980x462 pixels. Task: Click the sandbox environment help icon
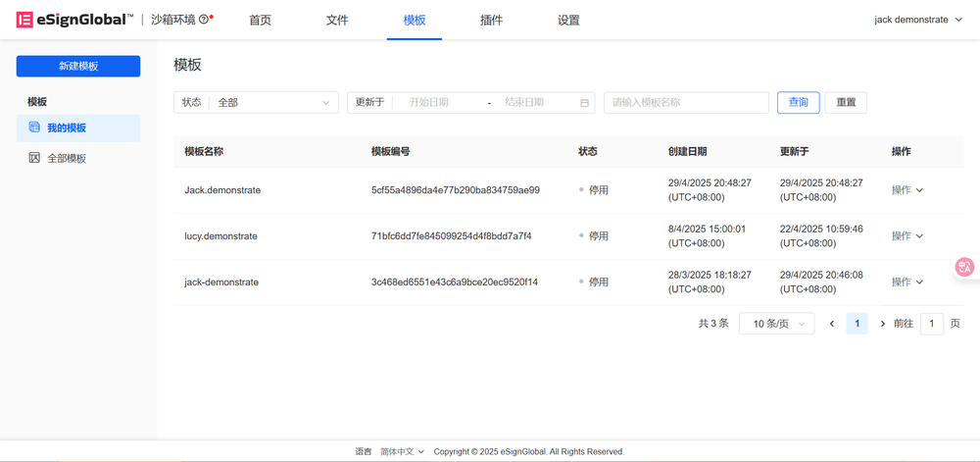pyautogui.click(x=204, y=20)
